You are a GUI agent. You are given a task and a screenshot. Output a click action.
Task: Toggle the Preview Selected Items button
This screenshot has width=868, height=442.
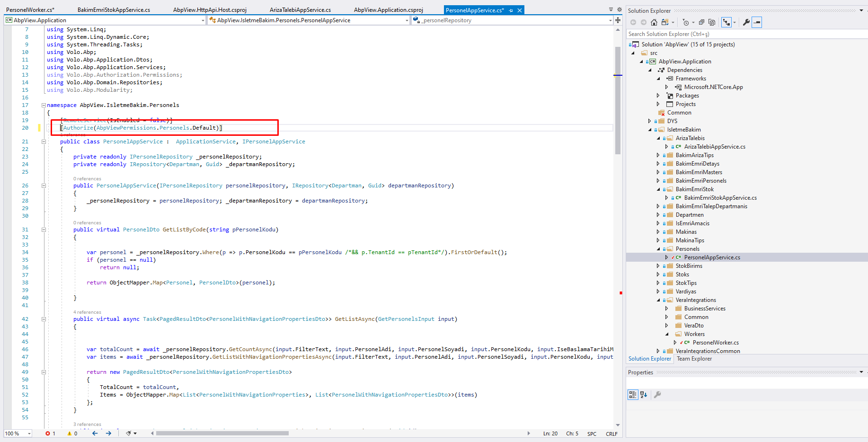757,22
